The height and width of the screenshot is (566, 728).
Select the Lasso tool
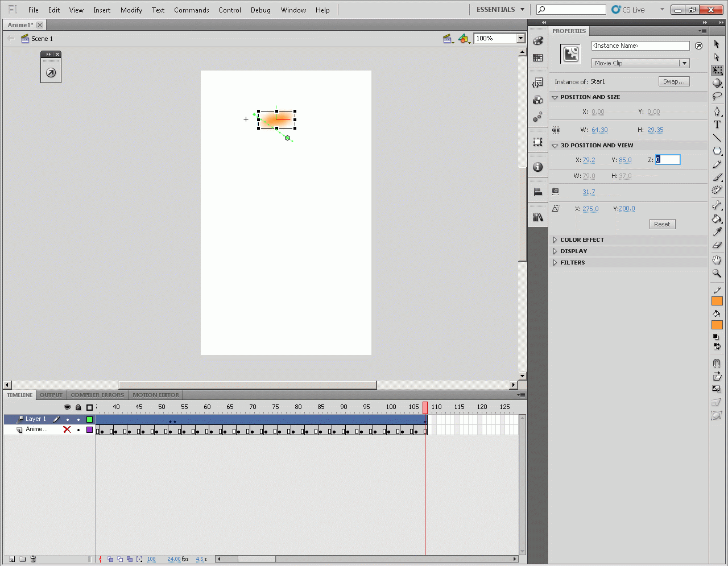click(x=717, y=96)
